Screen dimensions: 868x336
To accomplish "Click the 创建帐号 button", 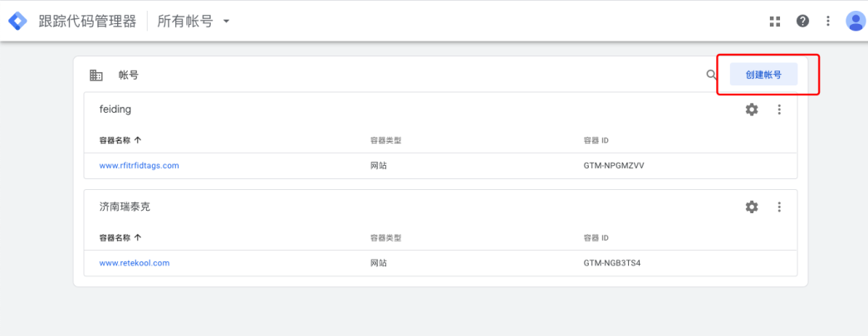I will point(763,75).
